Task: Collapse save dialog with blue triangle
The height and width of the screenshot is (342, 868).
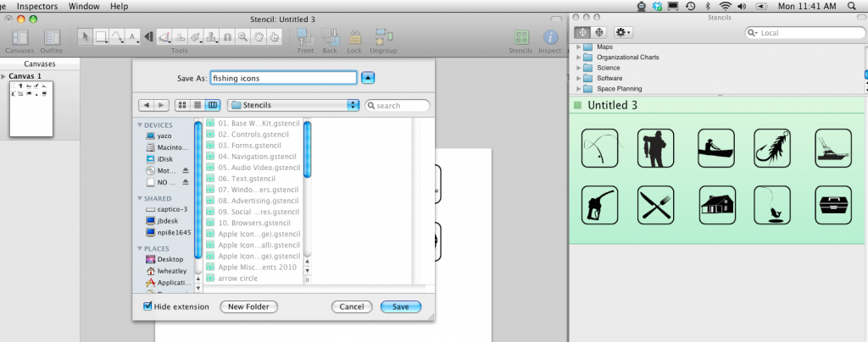Action: coord(368,78)
